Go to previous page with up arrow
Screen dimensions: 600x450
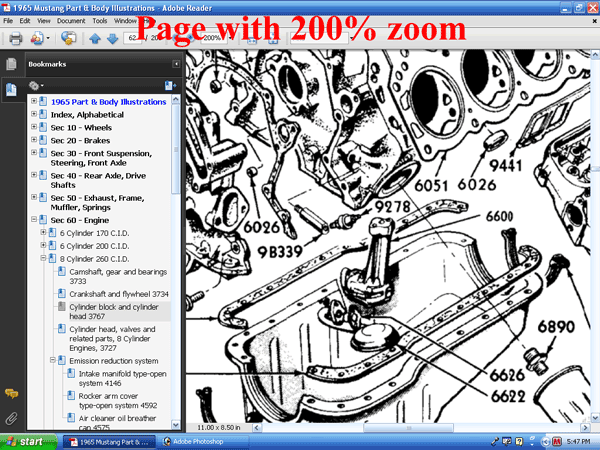click(x=95, y=39)
